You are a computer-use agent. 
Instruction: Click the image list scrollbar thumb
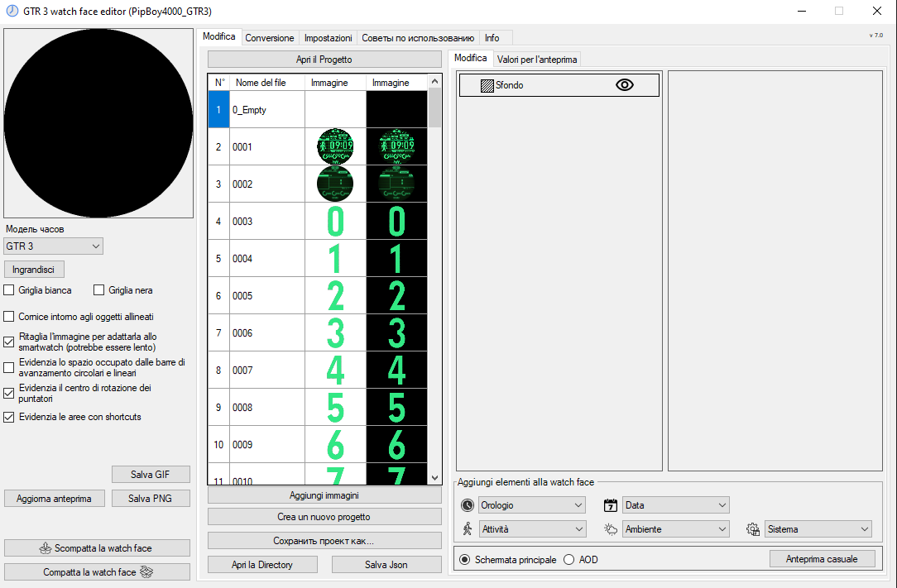pos(434,108)
